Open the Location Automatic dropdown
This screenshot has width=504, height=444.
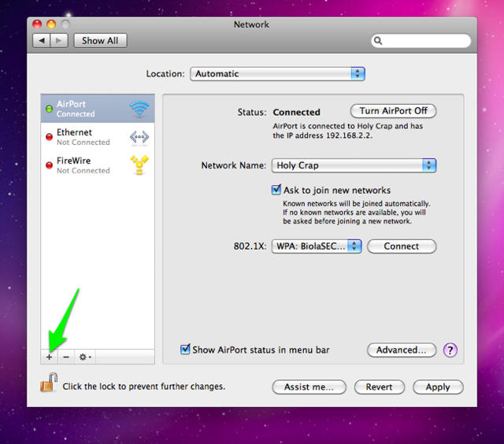[x=277, y=74]
